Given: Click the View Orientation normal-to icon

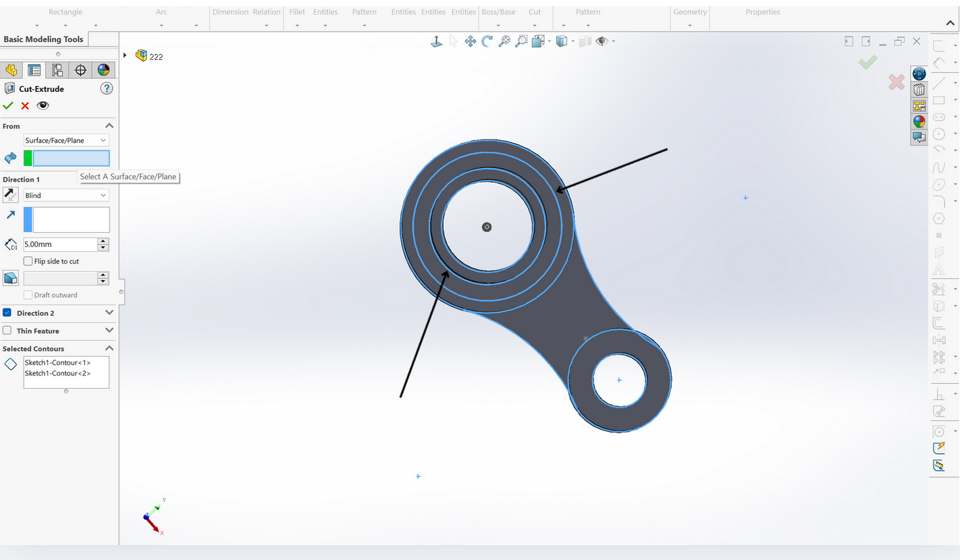Looking at the screenshot, I should pyautogui.click(x=437, y=42).
